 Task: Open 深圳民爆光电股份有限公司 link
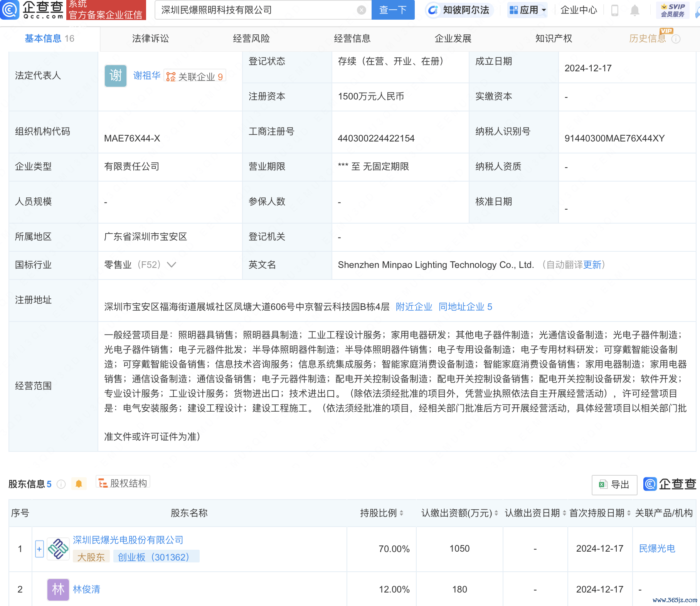(128, 540)
